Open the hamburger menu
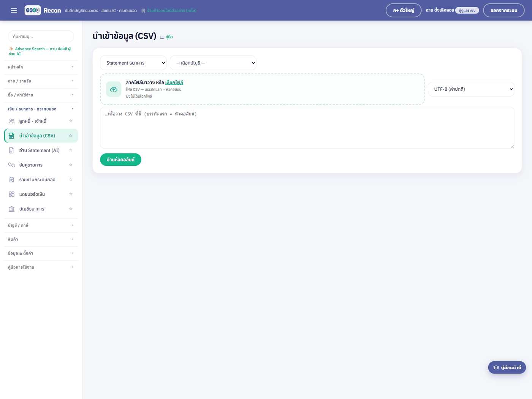This screenshot has width=532, height=399. click(14, 10)
